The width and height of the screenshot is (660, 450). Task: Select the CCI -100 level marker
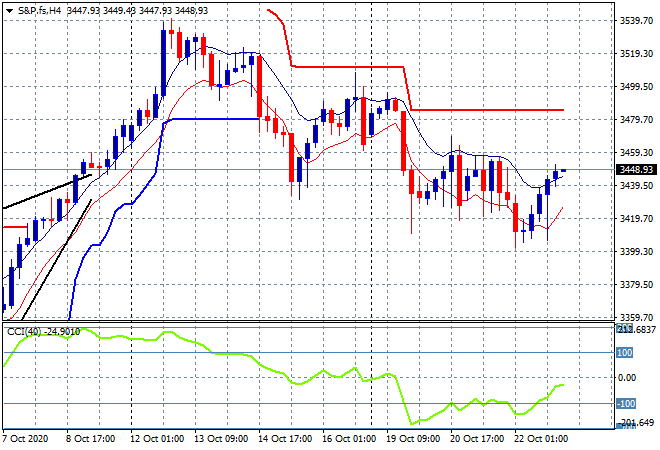[626, 404]
